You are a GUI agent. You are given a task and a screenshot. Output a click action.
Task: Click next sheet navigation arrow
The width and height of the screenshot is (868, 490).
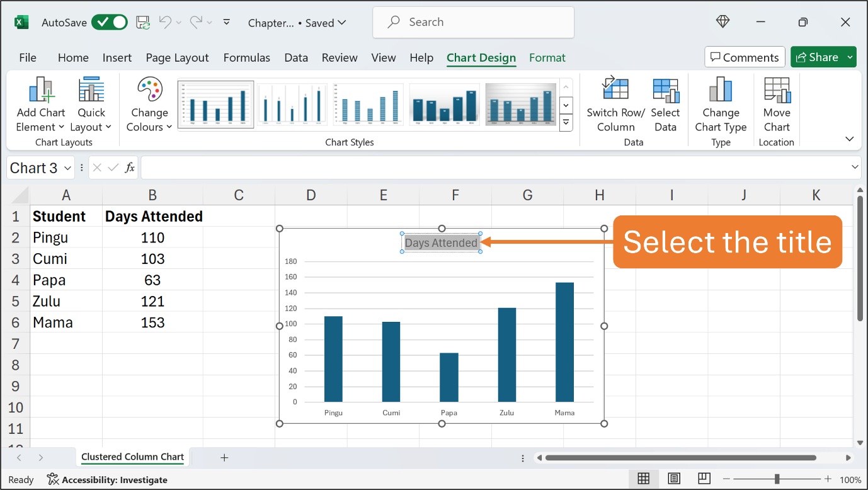coord(41,458)
